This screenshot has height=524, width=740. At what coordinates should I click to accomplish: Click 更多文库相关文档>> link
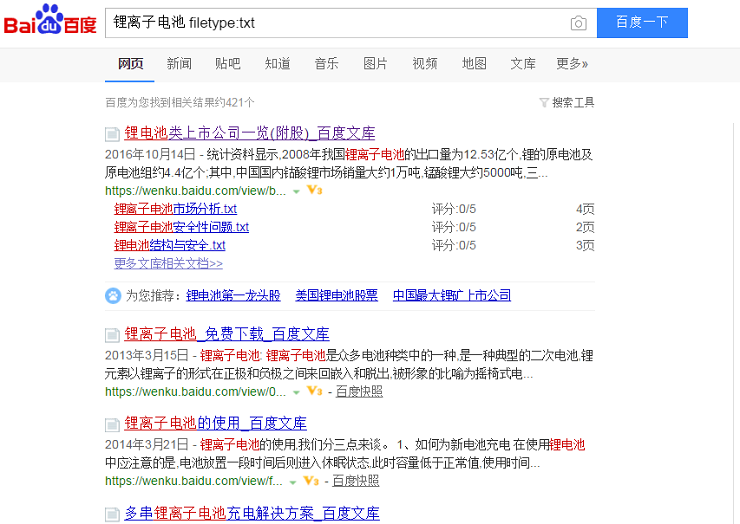pos(168,263)
